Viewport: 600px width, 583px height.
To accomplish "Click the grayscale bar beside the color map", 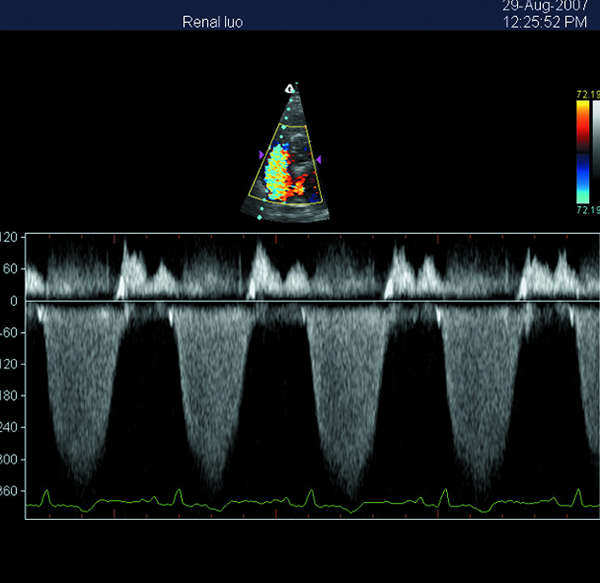I will tap(595, 150).
